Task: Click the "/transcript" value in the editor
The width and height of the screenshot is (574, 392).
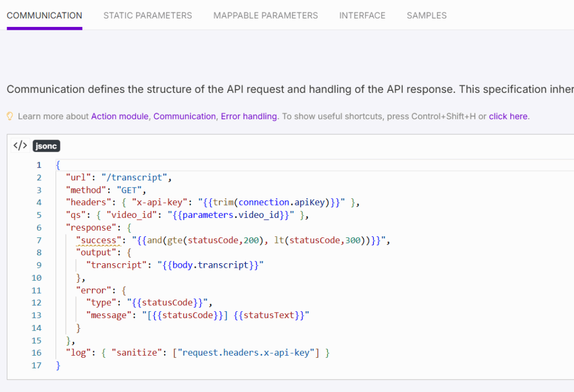Action: tap(134, 178)
